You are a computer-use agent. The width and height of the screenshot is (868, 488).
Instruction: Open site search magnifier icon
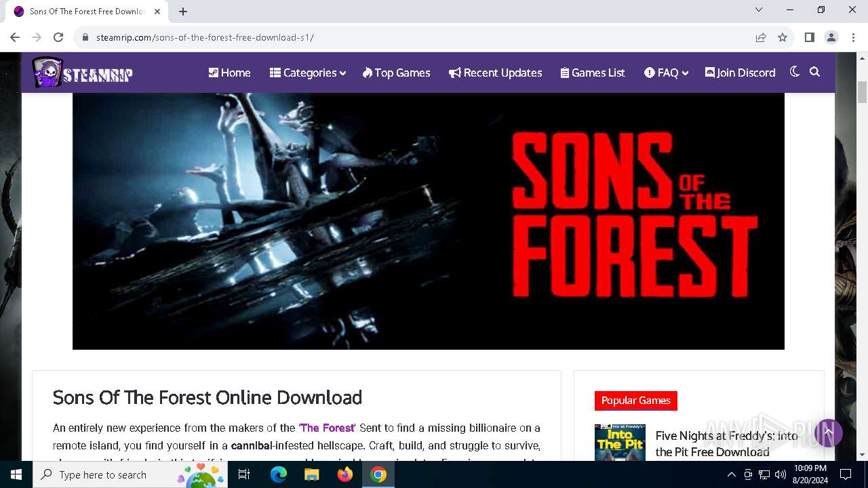tap(815, 72)
